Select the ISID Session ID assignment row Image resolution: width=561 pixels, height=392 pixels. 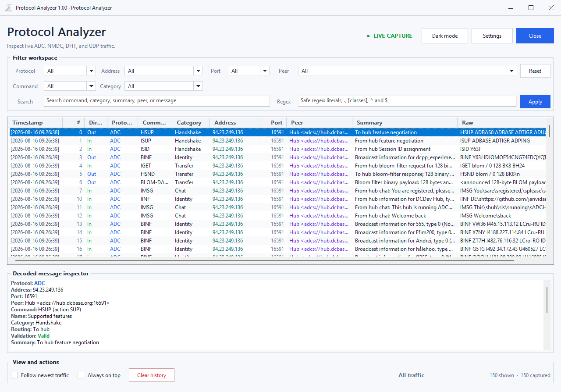coord(277,149)
